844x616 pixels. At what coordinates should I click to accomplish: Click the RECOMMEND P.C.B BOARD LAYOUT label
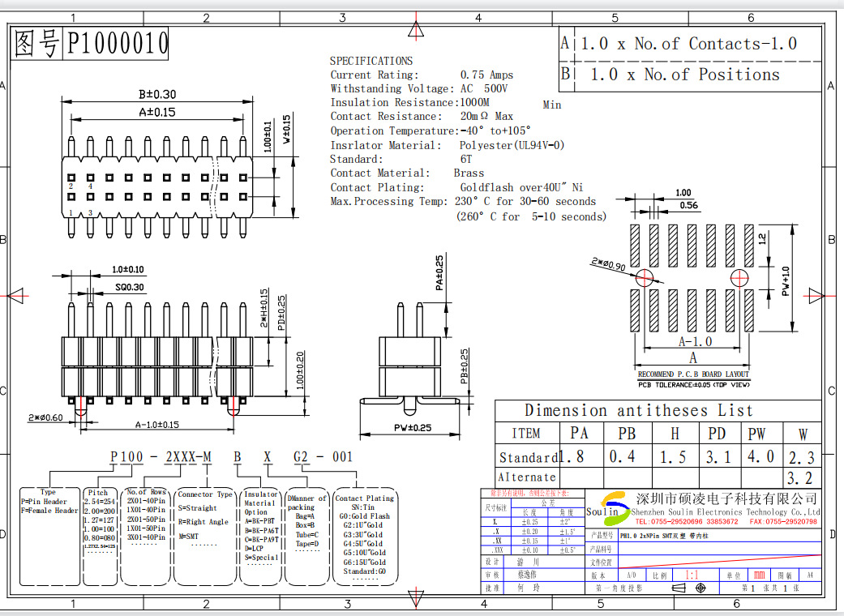[693, 374]
